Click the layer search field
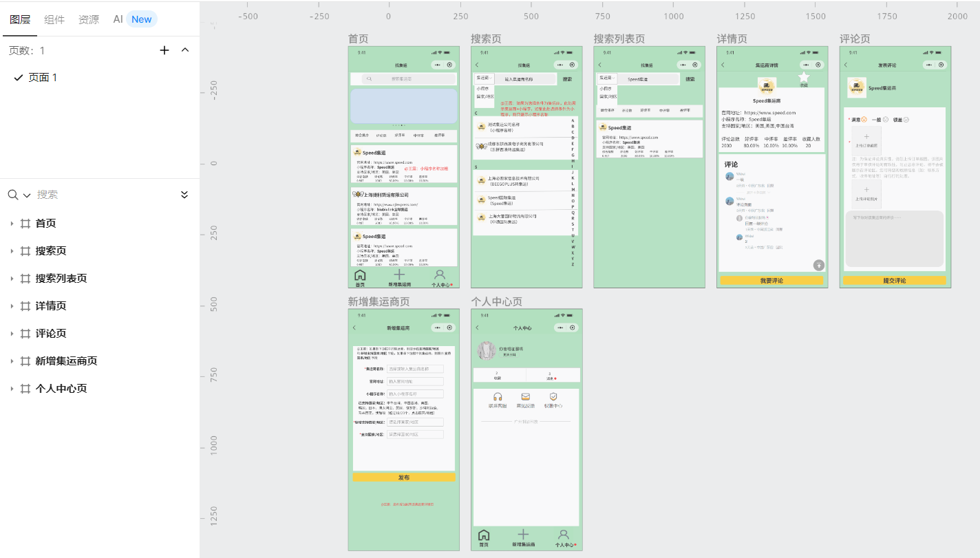Screen dimensions: 980x558 click(103, 195)
